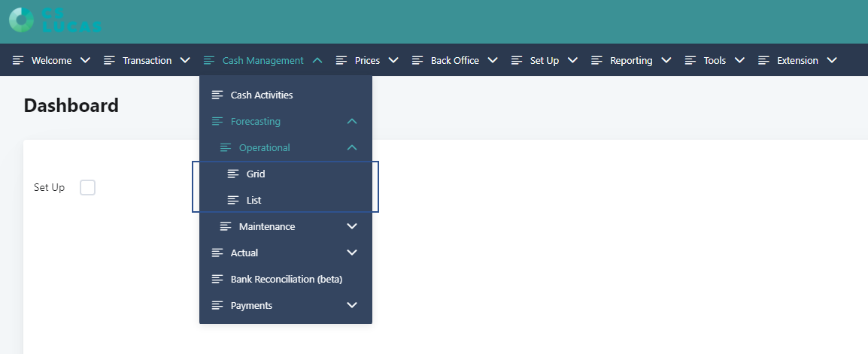The image size is (868, 354).
Task: Click the CS Lucas logo icon
Action: [x=22, y=20]
